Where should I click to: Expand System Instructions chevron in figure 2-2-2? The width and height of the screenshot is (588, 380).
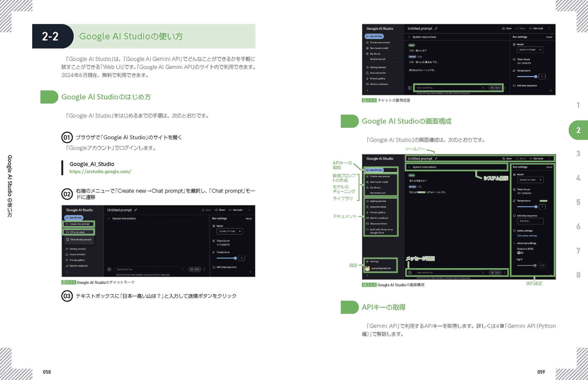click(x=409, y=37)
